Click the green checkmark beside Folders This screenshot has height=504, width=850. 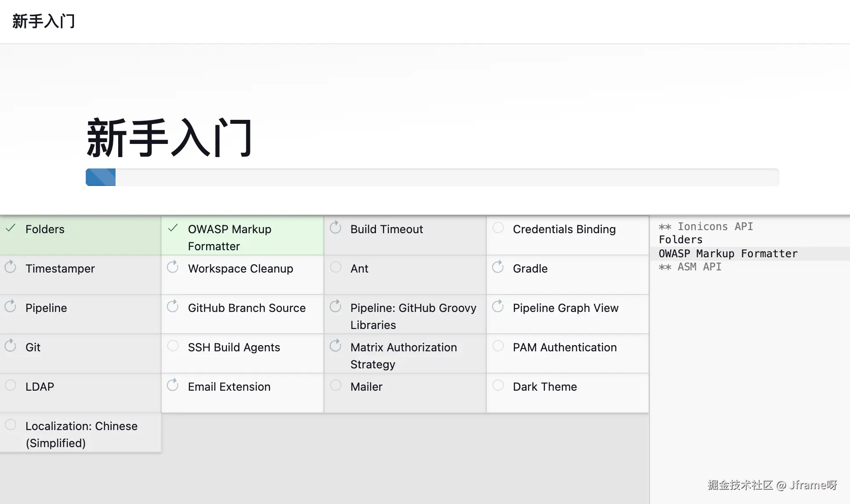(x=11, y=228)
